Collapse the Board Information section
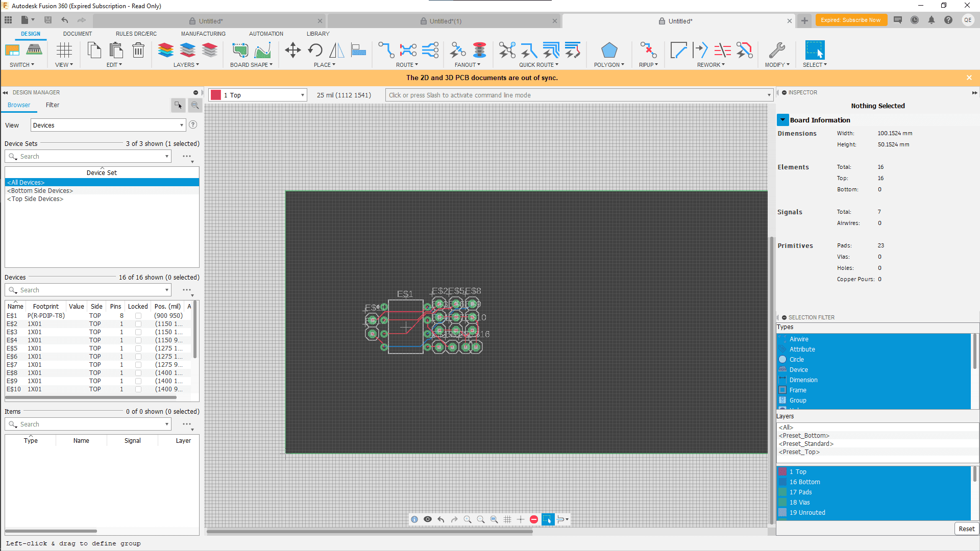 [783, 119]
